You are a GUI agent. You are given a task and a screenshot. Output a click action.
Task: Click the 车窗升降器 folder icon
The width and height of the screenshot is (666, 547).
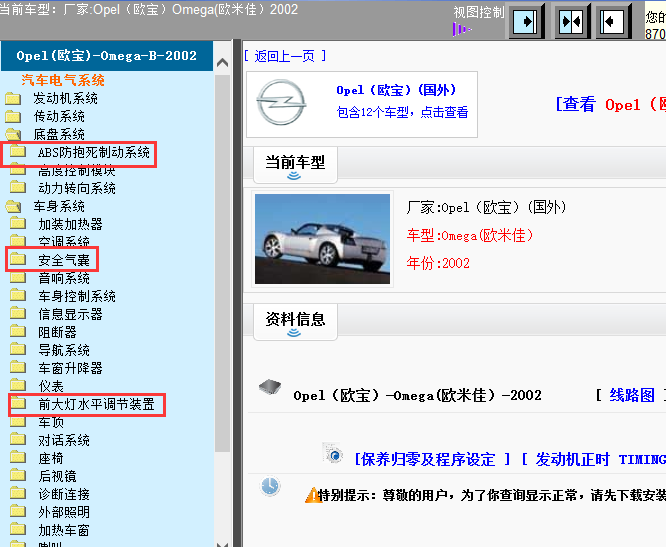(x=18, y=367)
